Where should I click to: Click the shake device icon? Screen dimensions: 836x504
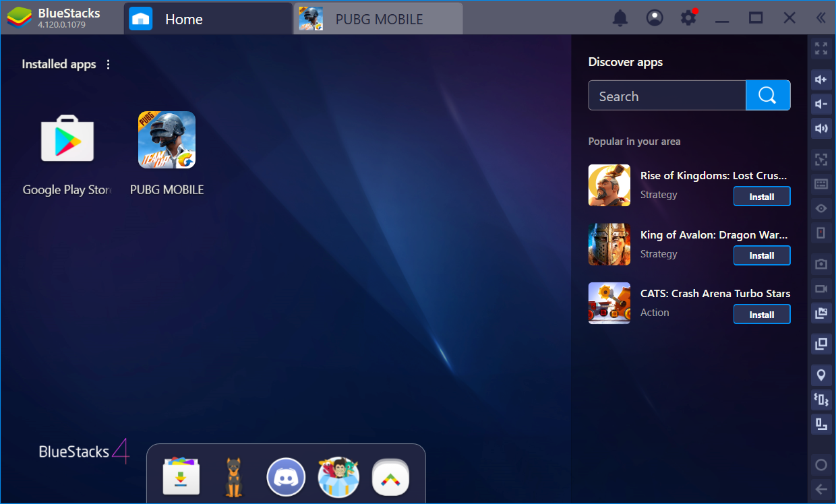[820, 400]
